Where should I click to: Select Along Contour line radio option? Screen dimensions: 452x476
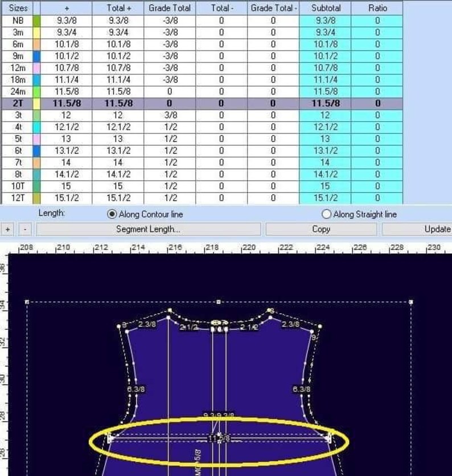tap(112, 214)
